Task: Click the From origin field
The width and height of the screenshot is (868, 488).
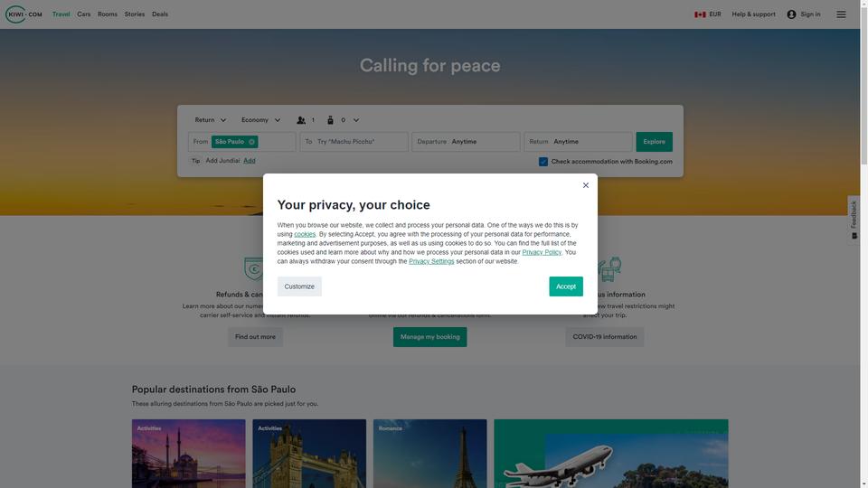Action: tap(242, 142)
